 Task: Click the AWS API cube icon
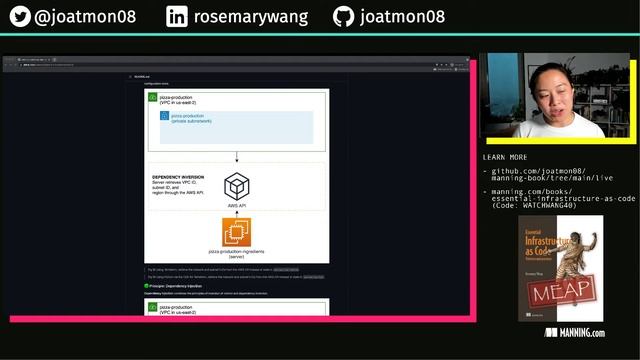click(x=237, y=187)
